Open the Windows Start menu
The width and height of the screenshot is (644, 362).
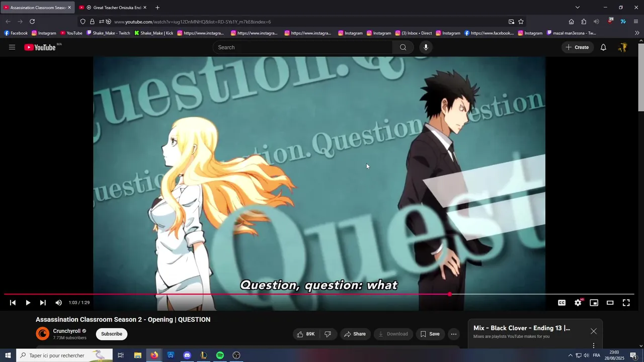pos(8,355)
